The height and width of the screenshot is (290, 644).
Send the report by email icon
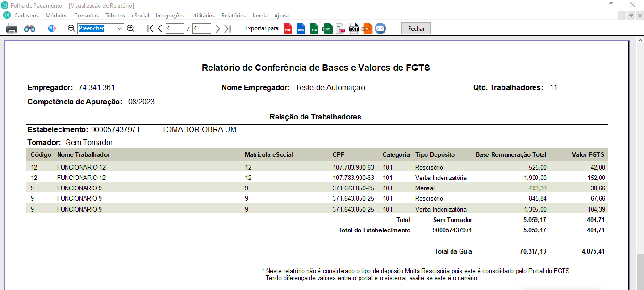[x=380, y=28]
